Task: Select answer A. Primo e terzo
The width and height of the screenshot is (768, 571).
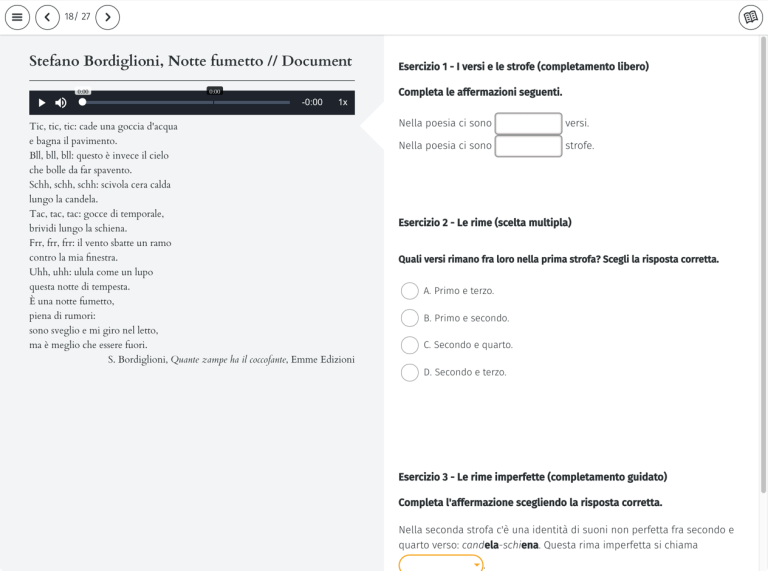Action: (410, 291)
